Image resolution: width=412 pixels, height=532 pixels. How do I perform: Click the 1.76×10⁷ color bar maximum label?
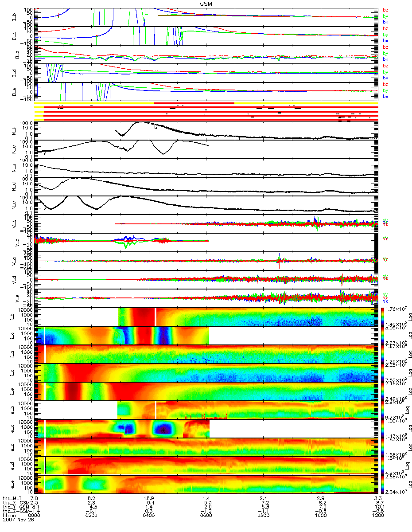point(397,309)
